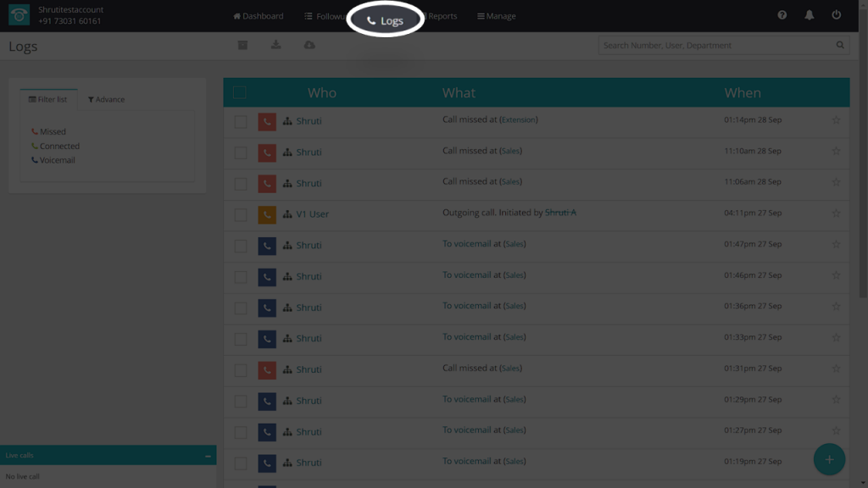Viewport: 868px width, 488px height.
Task: Check the select-all box in the table header
Action: point(239,92)
